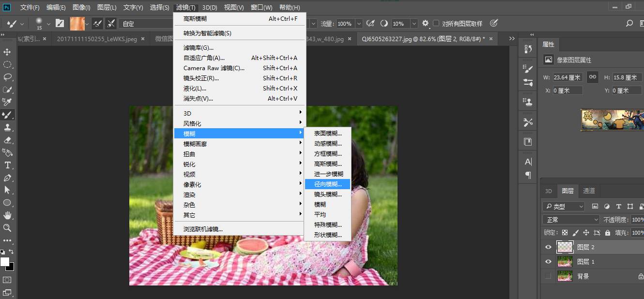Show the 背景 layer
The width and height of the screenshot is (644, 299).
click(x=548, y=276)
